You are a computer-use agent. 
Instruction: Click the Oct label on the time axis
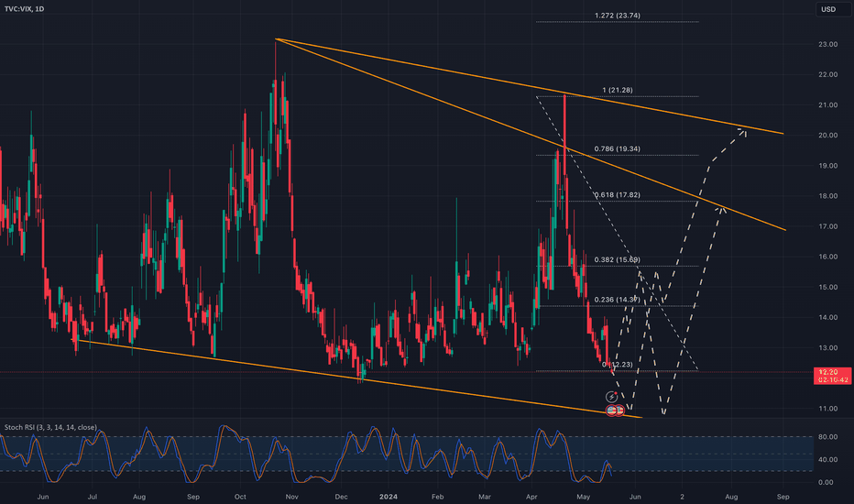point(240,497)
